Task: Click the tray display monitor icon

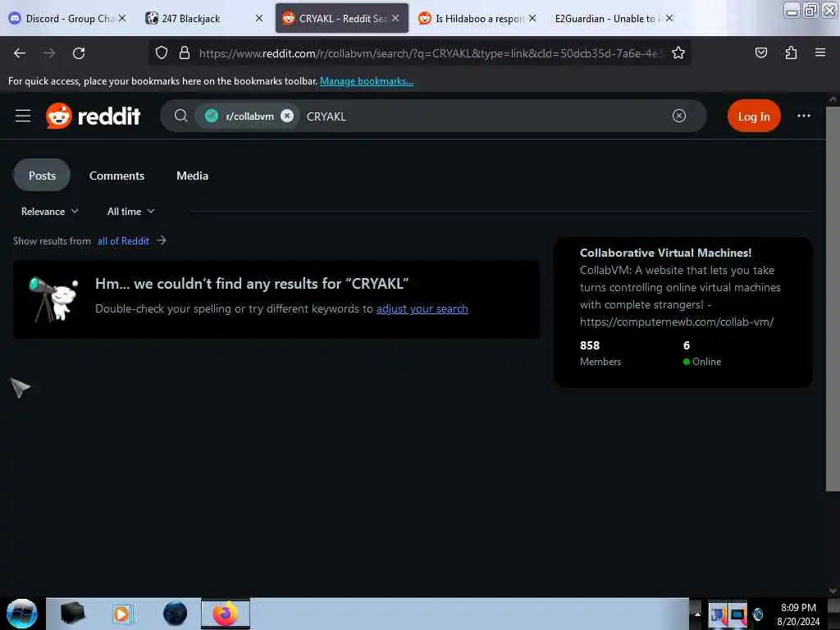Action: point(737,614)
